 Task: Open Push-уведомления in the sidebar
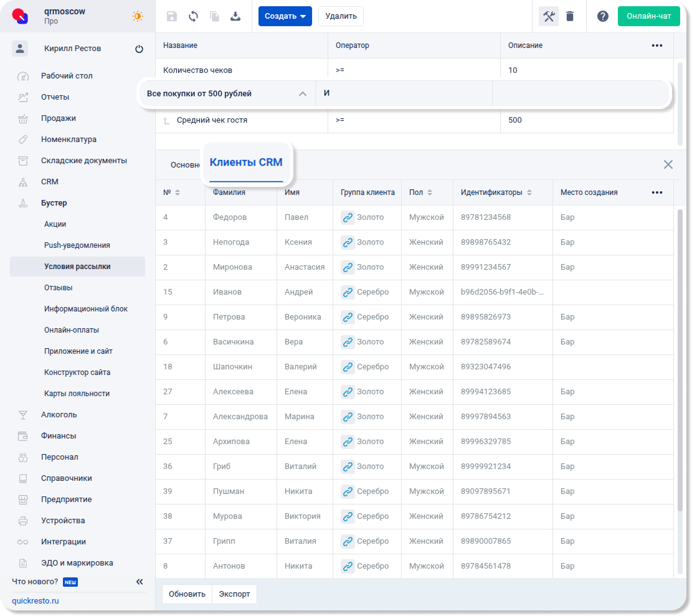point(77,245)
